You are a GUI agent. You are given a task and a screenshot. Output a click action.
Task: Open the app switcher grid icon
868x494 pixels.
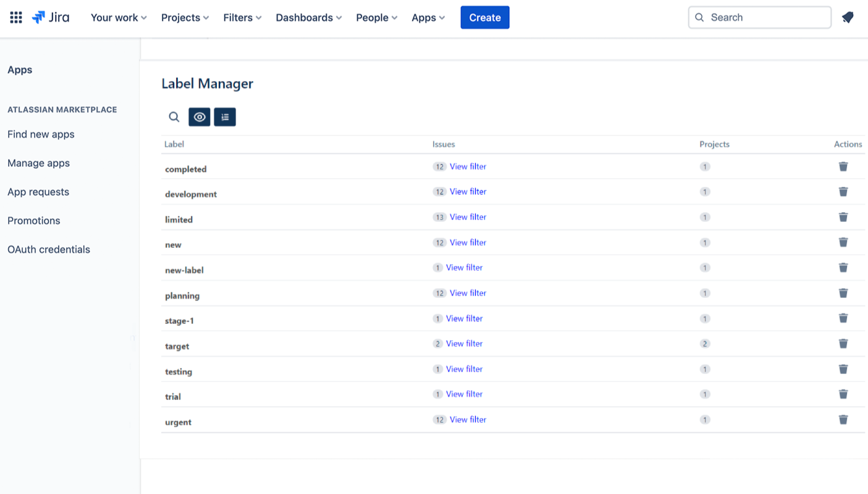tap(16, 17)
